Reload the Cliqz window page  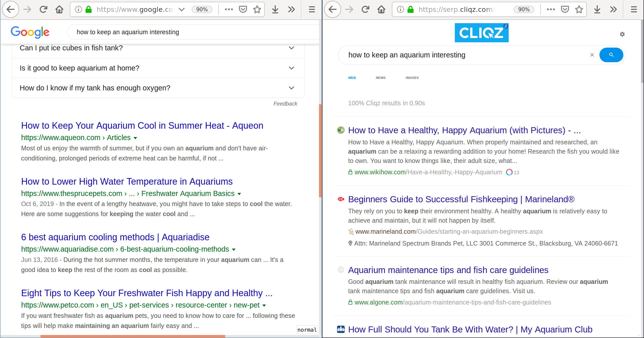(x=365, y=10)
